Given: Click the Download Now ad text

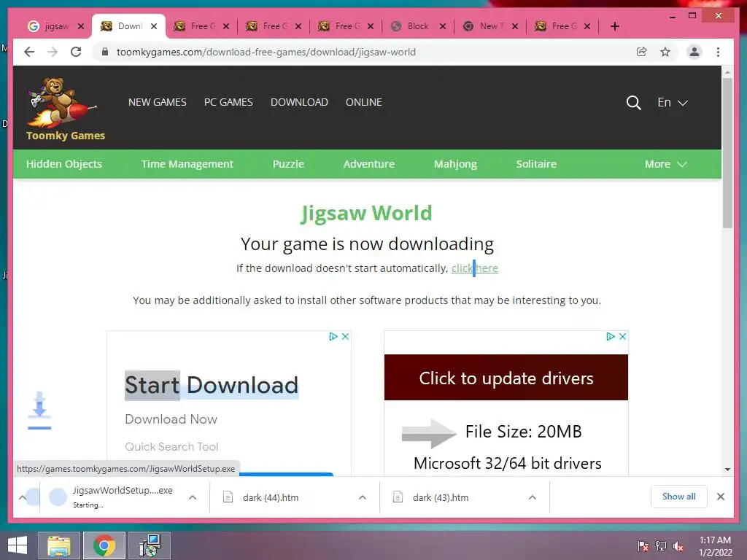Looking at the screenshot, I should 171,419.
